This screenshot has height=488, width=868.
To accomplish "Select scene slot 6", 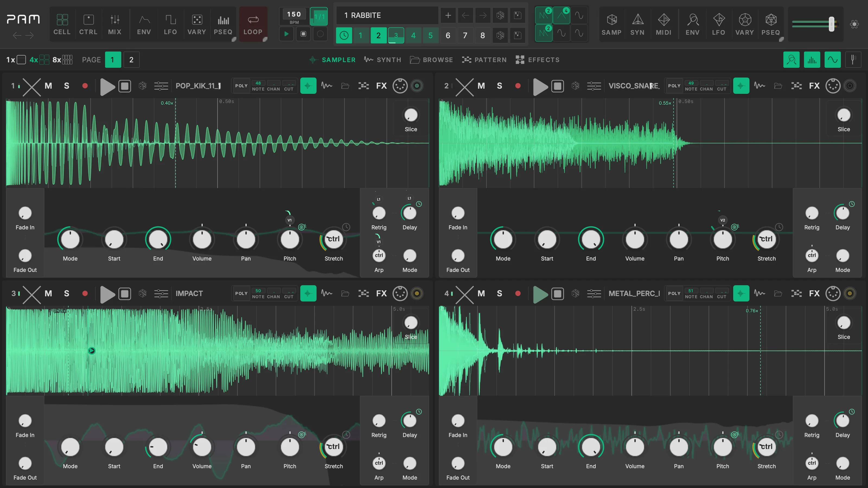I will coord(448,35).
